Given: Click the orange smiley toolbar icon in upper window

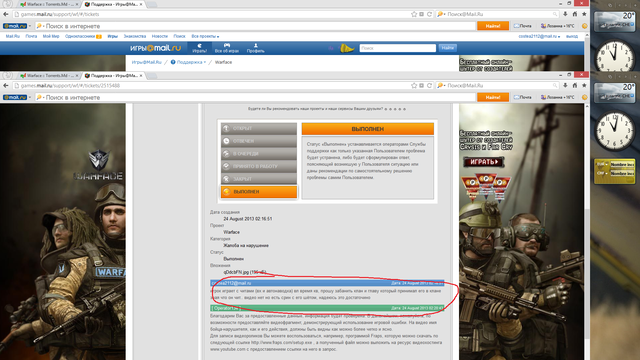Looking at the screenshot, I should pos(584,26).
